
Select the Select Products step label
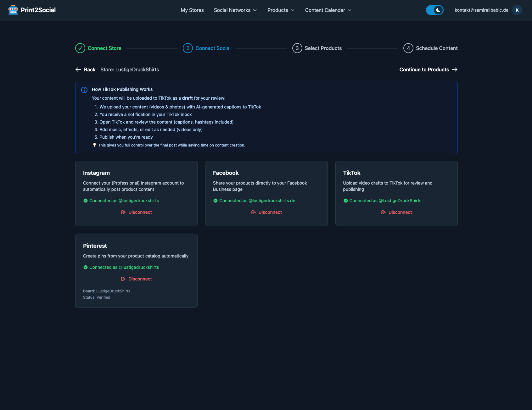pyautogui.click(x=323, y=48)
